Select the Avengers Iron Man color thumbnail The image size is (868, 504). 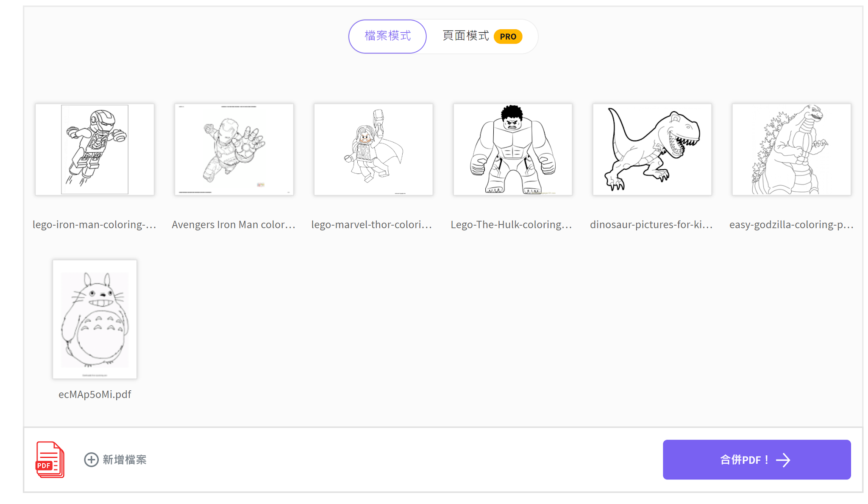tap(234, 149)
